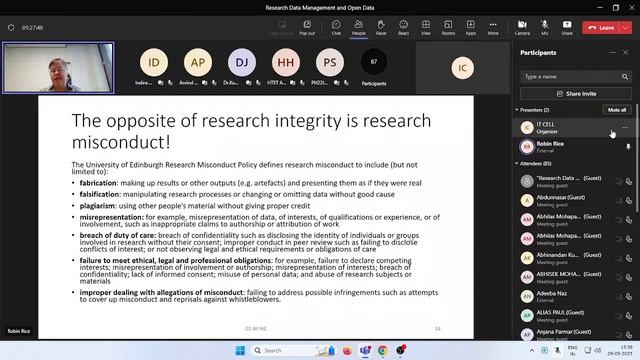Click the taskbar volume icon
Screen dimensions: 640x360
point(598,350)
